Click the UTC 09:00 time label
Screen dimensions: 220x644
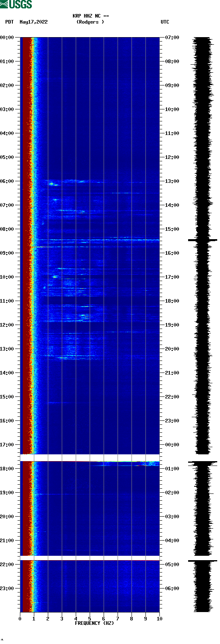(172, 85)
